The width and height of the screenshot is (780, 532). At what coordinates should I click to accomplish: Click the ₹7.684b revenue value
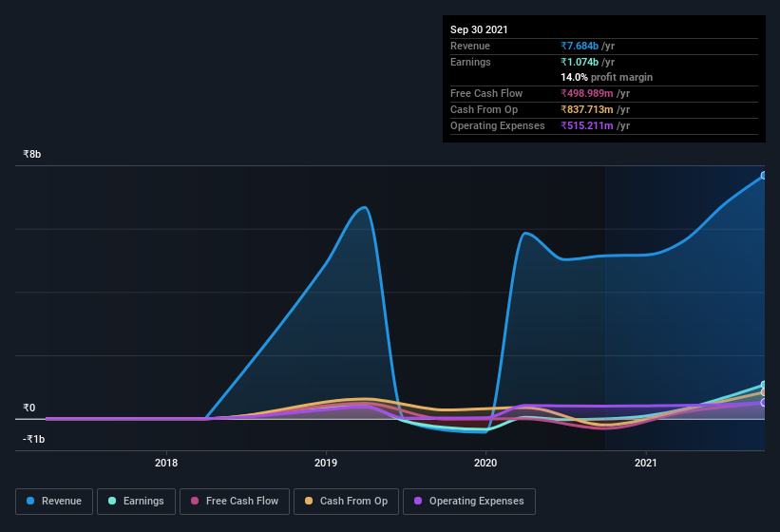(580, 46)
